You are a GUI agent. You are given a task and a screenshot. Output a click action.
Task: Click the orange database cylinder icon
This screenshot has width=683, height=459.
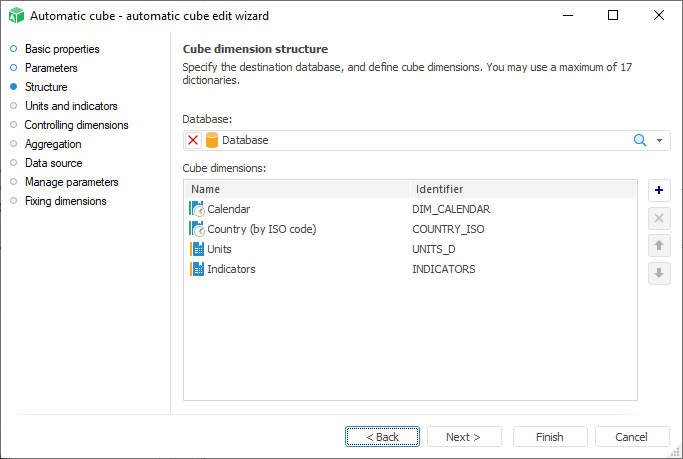tap(212, 140)
